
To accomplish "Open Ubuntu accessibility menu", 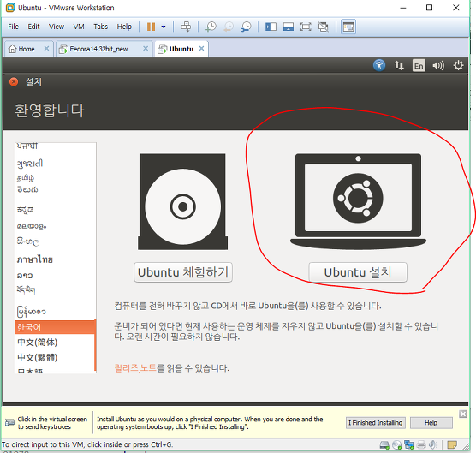I will 379,65.
